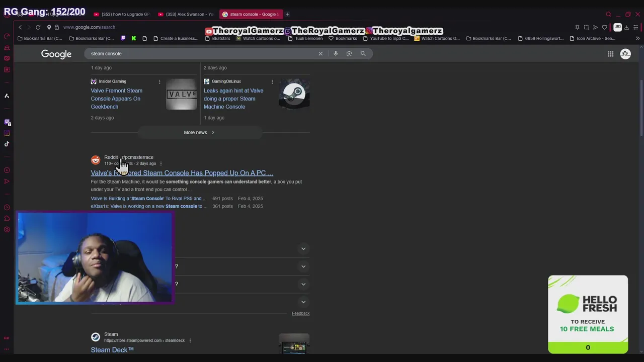
Task: Select the 'steam console - Google' tab
Action: [x=251, y=14]
